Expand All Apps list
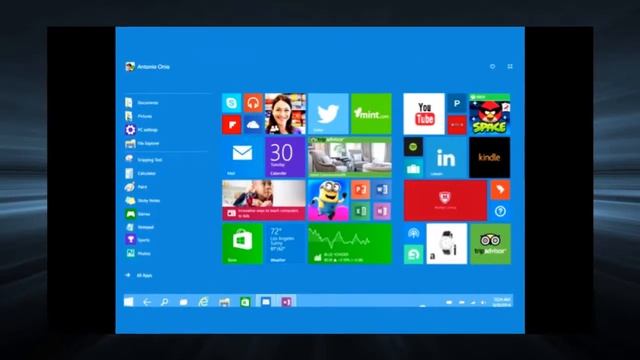This screenshot has height=360, width=640. click(x=139, y=276)
